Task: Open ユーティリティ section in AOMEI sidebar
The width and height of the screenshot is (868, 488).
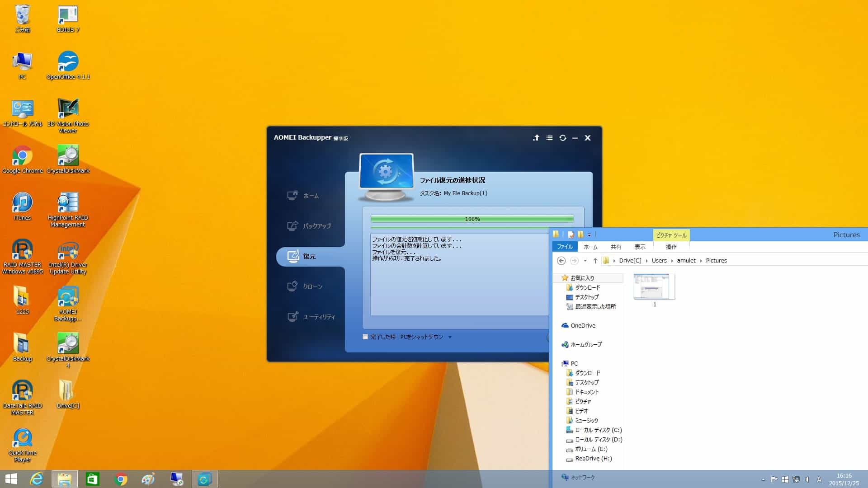Action: coord(311,317)
